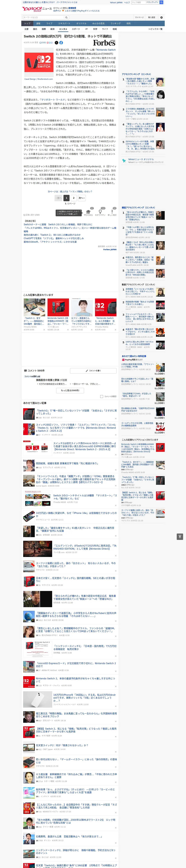
Task: Open the Yahoo! JAPAN News logo
Action: tap(37, 9)
